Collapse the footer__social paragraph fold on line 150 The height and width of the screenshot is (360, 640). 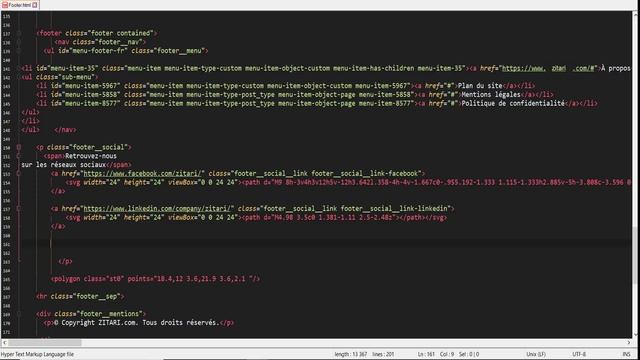(19, 147)
